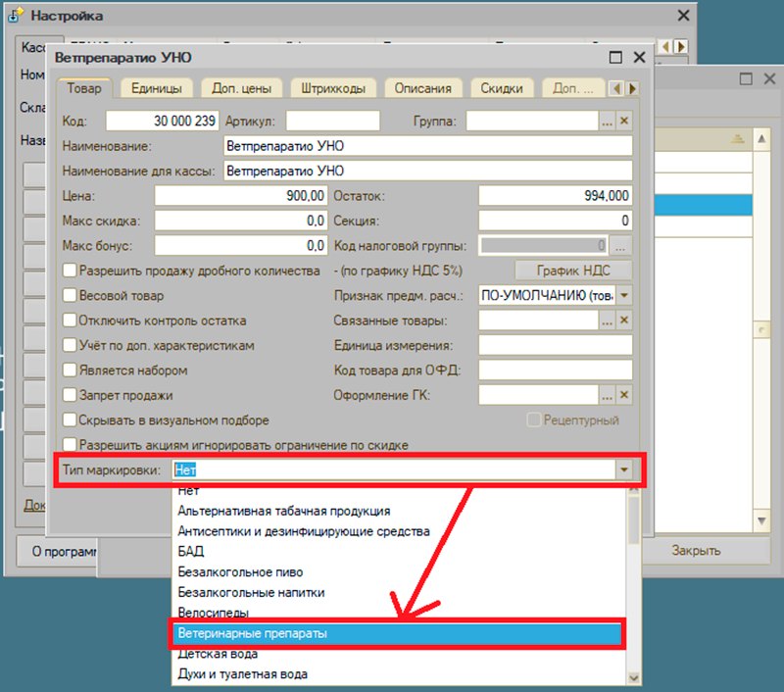Screen dimensions: 784x692
Task: Open Признак предм. расч. dropdown
Action: [624, 295]
